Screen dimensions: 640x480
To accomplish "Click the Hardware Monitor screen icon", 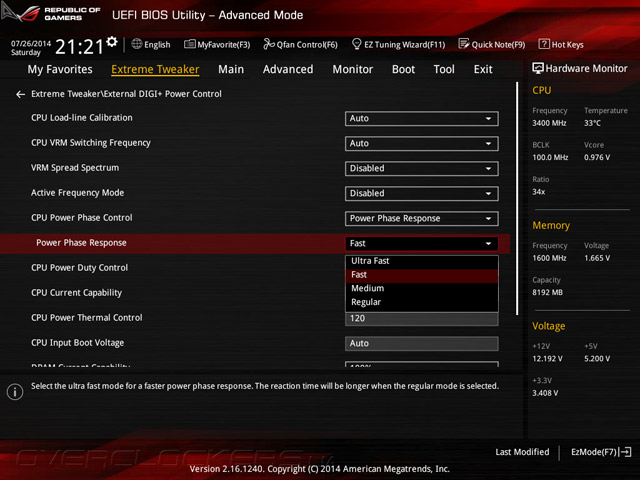I will click(538, 68).
